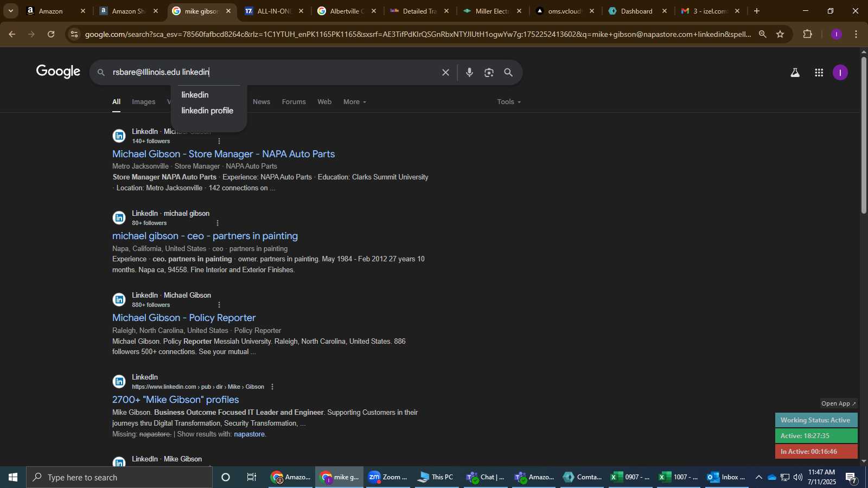Open Teams Chat from the taskbar
Viewport: 868px width, 488px height.
click(486, 477)
